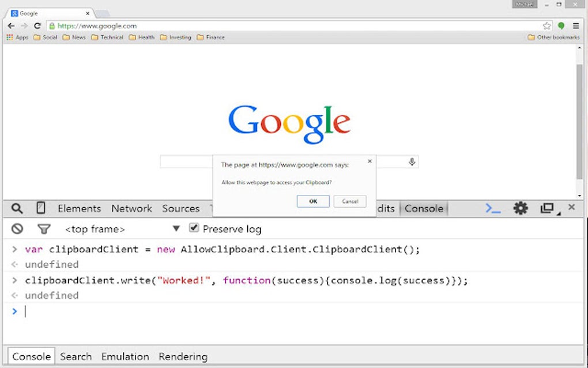The height and width of the screenshot is (368, 588).
Task: Open the Rendering tab
Action: (x=183, y=356)
